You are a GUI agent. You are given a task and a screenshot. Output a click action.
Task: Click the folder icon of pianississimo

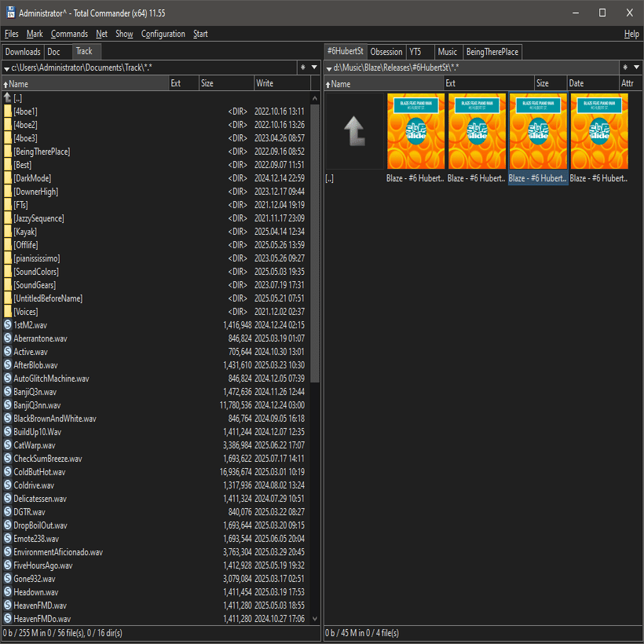[x=7, y=258]
